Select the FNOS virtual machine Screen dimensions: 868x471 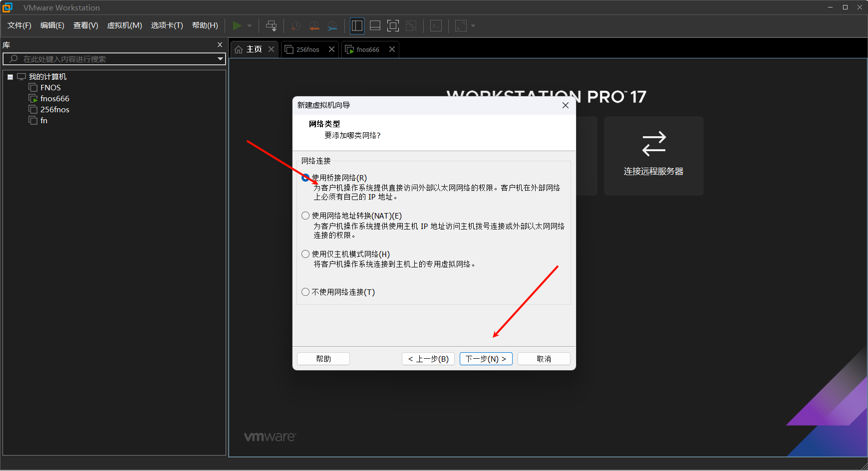50,87
